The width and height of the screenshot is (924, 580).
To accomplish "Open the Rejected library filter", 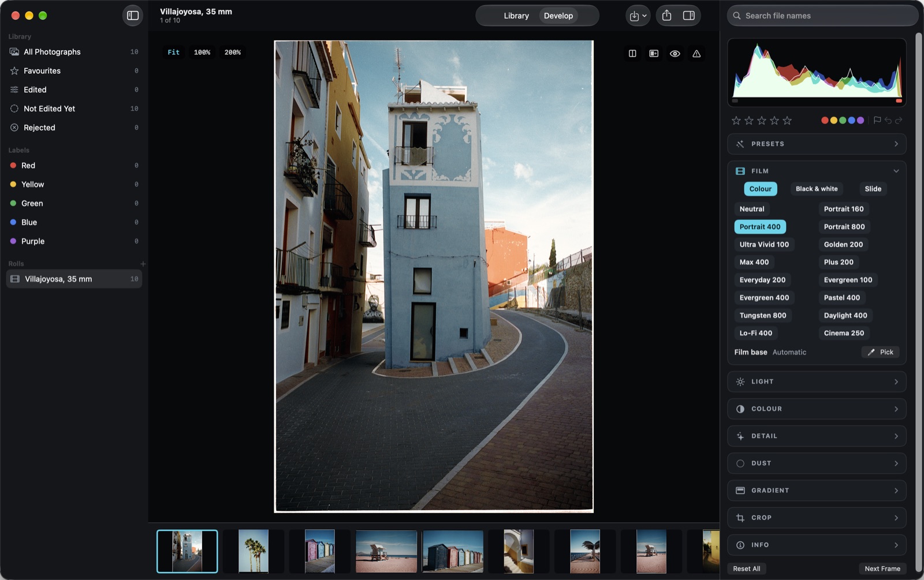I will click(74, 128).
